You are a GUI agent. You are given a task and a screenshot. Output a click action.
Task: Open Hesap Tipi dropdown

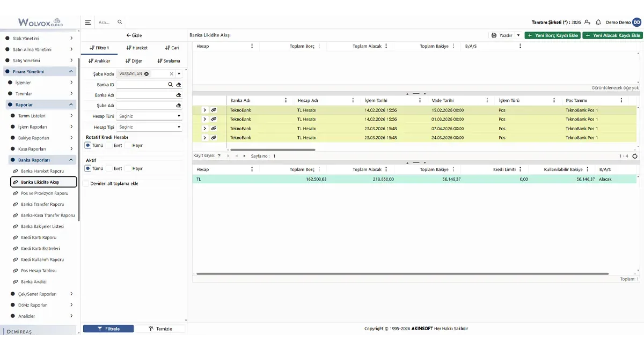(x=149, y=127)
